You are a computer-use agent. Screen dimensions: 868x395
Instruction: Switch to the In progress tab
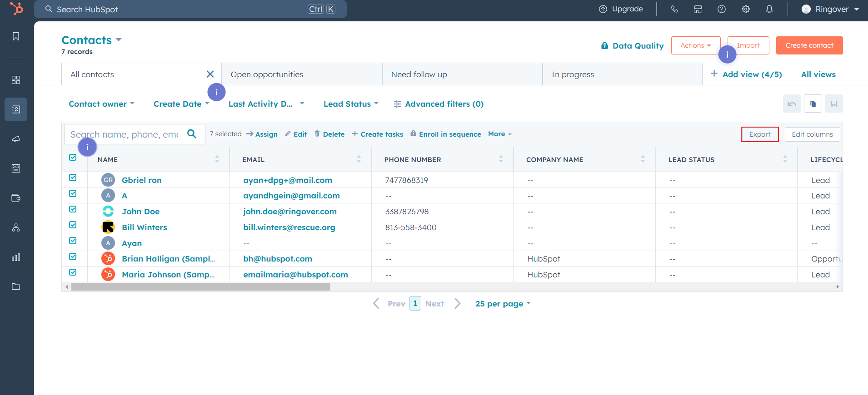[x=623, y=74]
